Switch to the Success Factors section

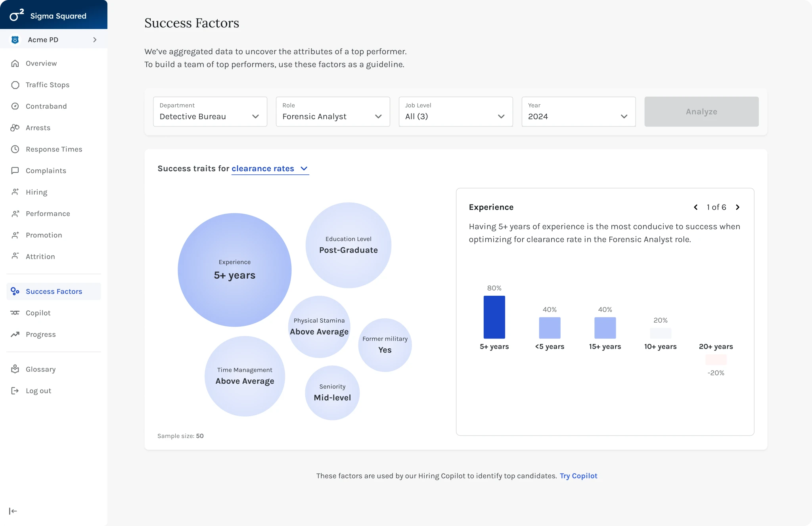coord(54,291)
